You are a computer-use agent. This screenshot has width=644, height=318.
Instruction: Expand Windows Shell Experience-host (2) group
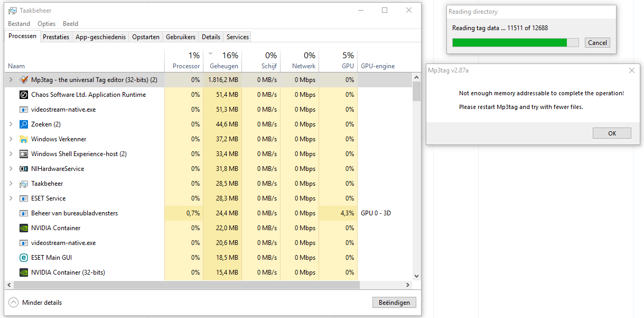[11, 154]
